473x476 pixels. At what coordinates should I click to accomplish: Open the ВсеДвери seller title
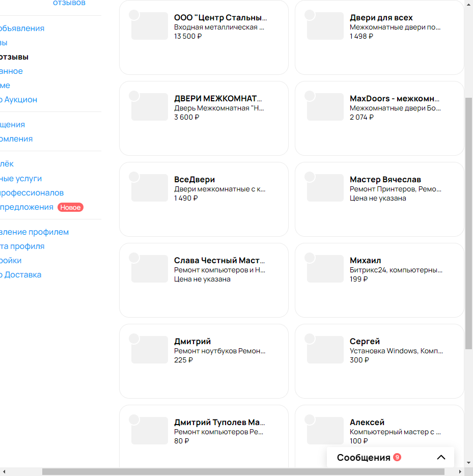194,179
